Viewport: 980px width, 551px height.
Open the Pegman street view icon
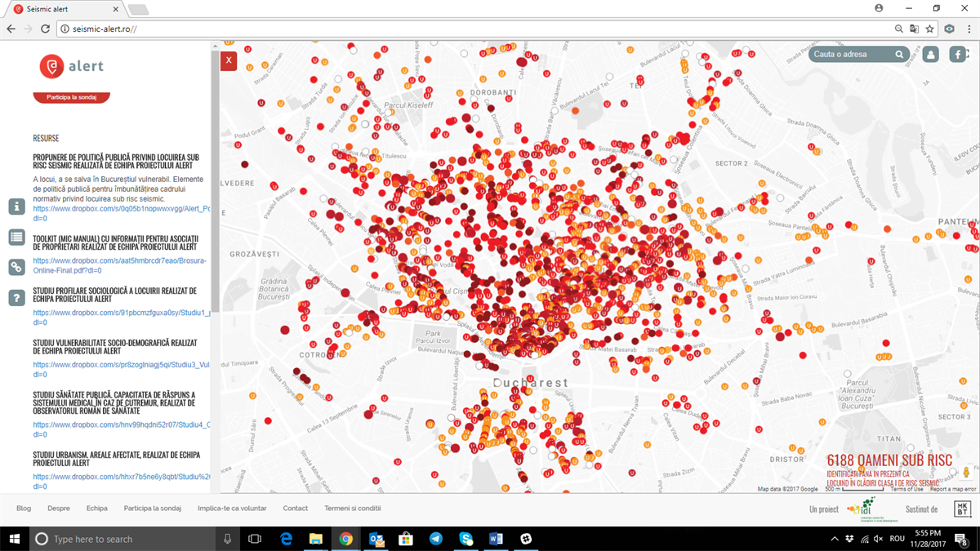[x=966, y=473]
